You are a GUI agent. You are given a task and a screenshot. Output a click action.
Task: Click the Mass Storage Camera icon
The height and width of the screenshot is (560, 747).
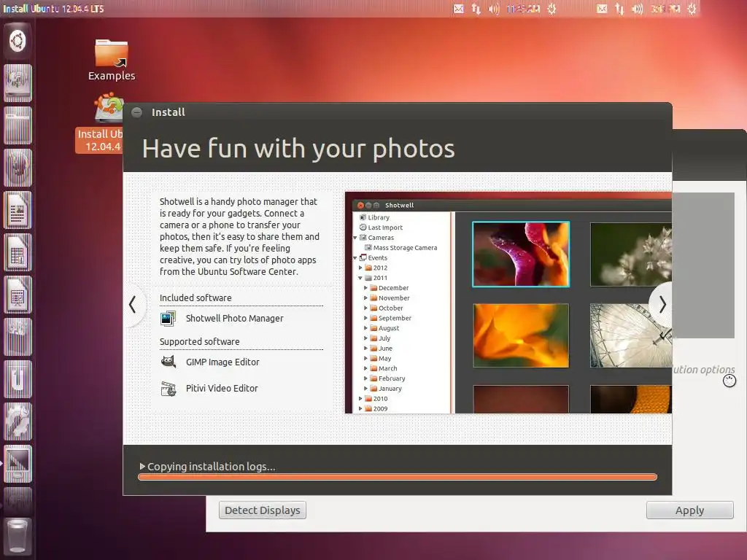click(368, 248)
